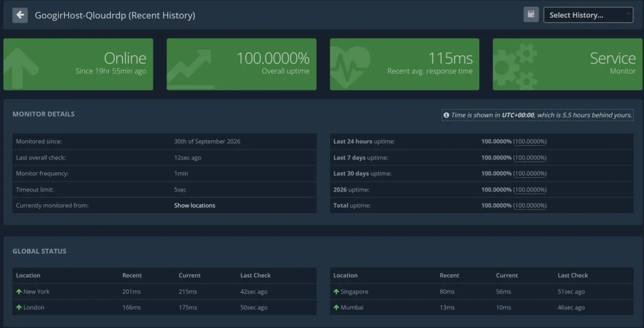644x328 pixels.
Task: Click the info icon in timezone notice
Action: 447,116
